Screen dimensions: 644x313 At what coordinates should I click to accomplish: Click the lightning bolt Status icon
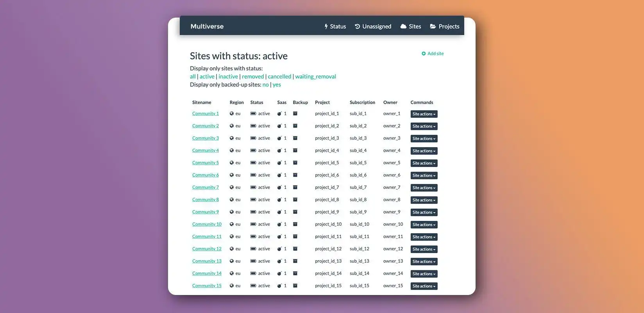click(x=326, y=27)
